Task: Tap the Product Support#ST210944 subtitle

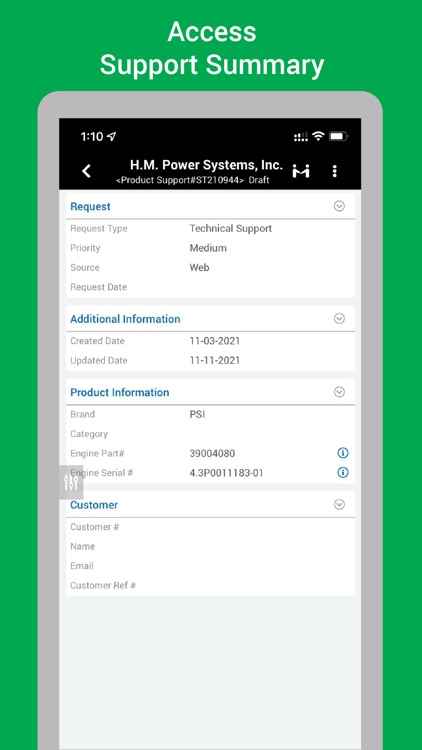Action: point(180,180)
